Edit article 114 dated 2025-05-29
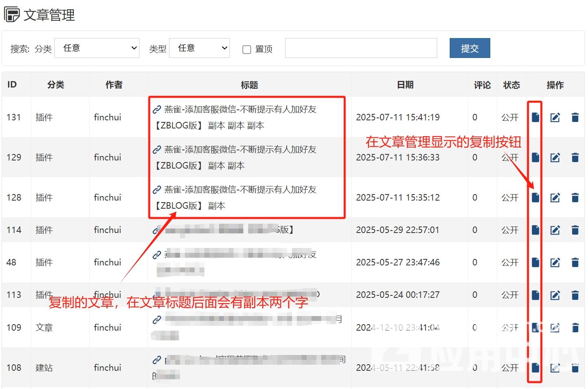The width and height of the screenshot is (588, 389). (x=555, y=230)
